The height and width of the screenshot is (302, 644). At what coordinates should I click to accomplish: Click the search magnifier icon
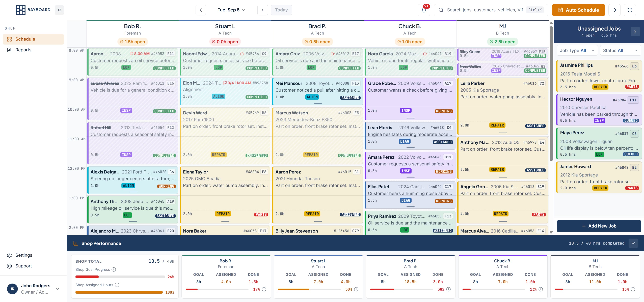click(441, 10)
